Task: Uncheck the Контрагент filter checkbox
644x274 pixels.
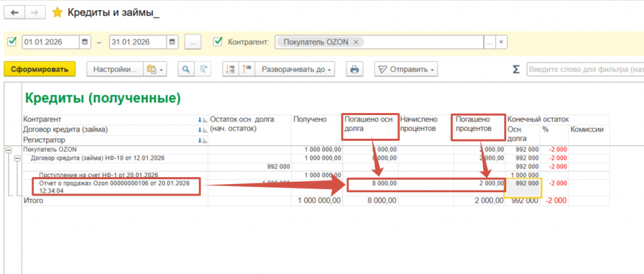Action: [218, 42]
